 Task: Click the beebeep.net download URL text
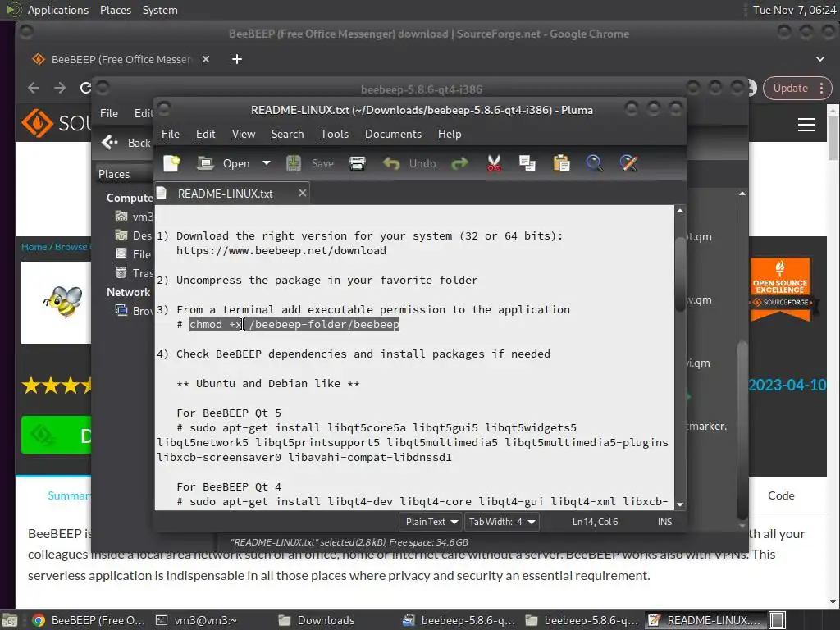pos(281,251)
